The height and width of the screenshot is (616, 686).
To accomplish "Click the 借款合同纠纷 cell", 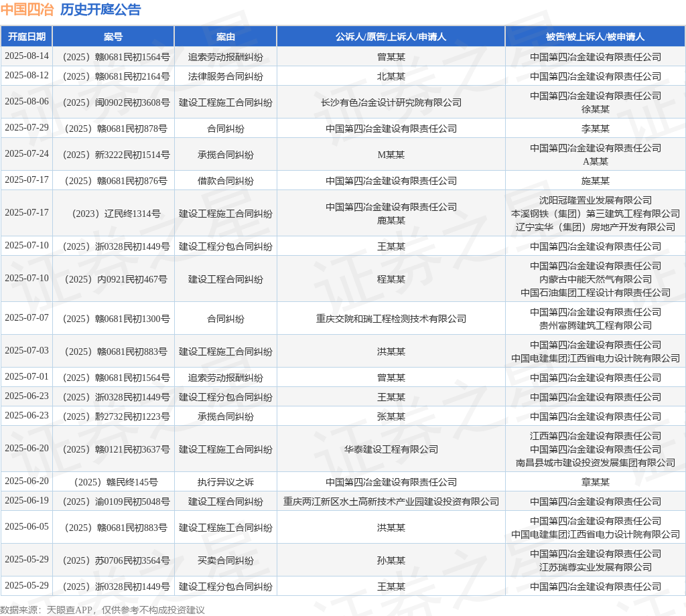I will click(226, 181).
